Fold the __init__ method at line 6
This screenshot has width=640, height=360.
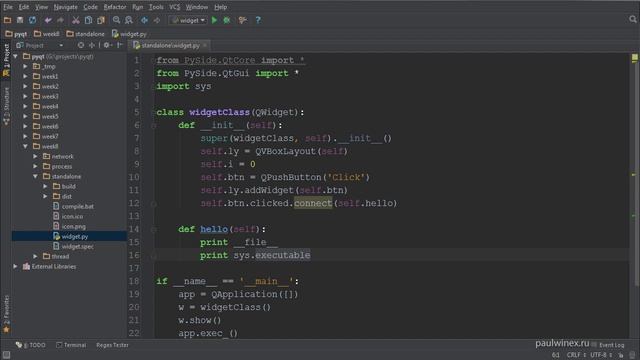pyautogui.click(x=154, y=126)
